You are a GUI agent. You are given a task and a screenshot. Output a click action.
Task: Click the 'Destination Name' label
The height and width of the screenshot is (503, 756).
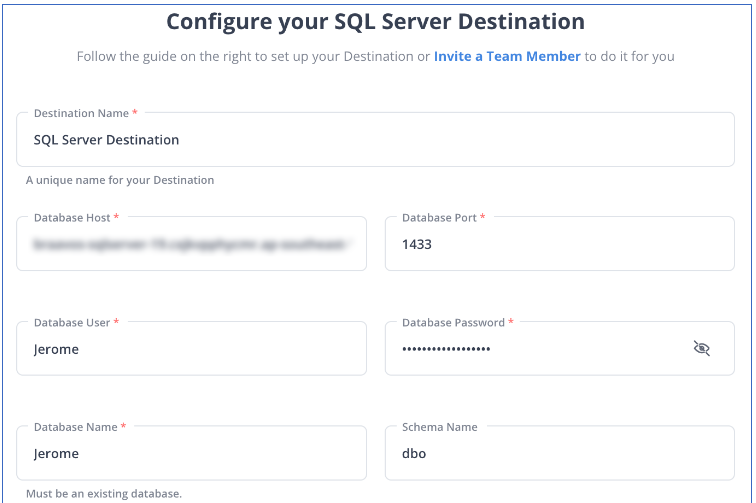pos(81,113)
